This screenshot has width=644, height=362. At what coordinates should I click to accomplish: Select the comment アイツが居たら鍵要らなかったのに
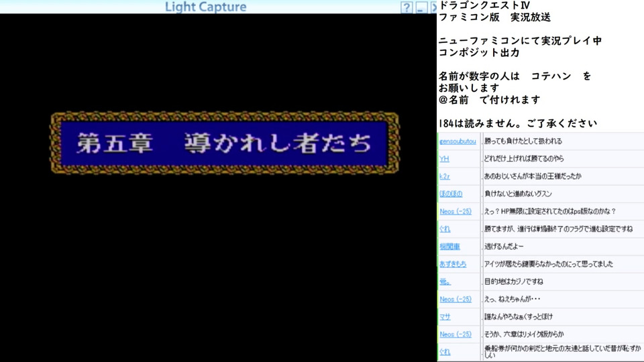548,264
